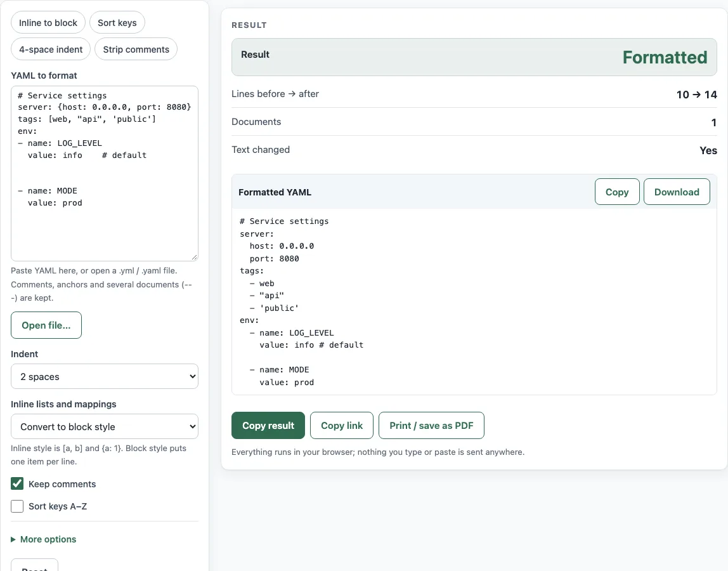Click the '- "api"' list item output
This screenshot has height=571, width=728.
267,296
